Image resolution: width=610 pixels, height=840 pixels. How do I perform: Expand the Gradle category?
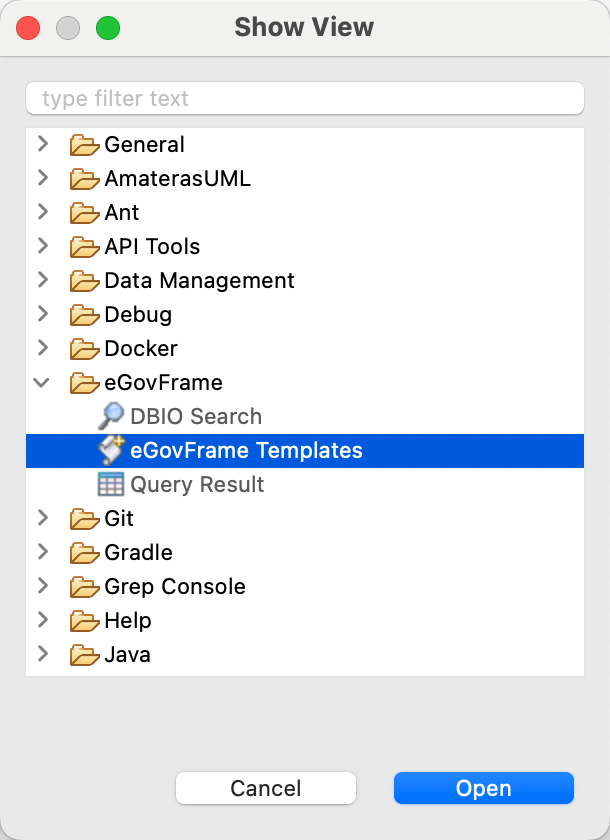(43, 553)
